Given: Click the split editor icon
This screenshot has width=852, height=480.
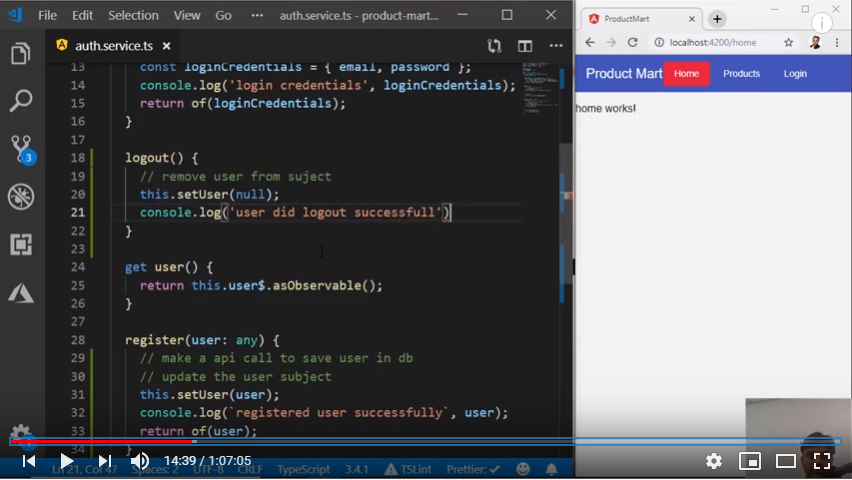Looking at the screenshot, I should tap(525, 46).
